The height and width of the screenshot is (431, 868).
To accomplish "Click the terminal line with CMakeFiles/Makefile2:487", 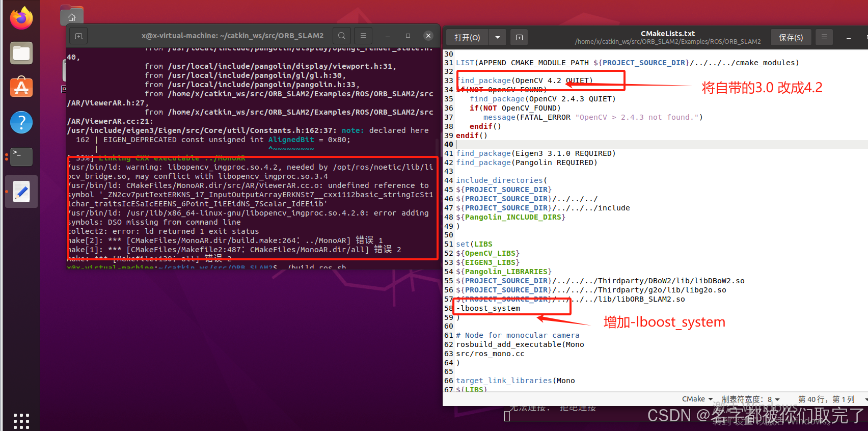I will tap(234, 250).
